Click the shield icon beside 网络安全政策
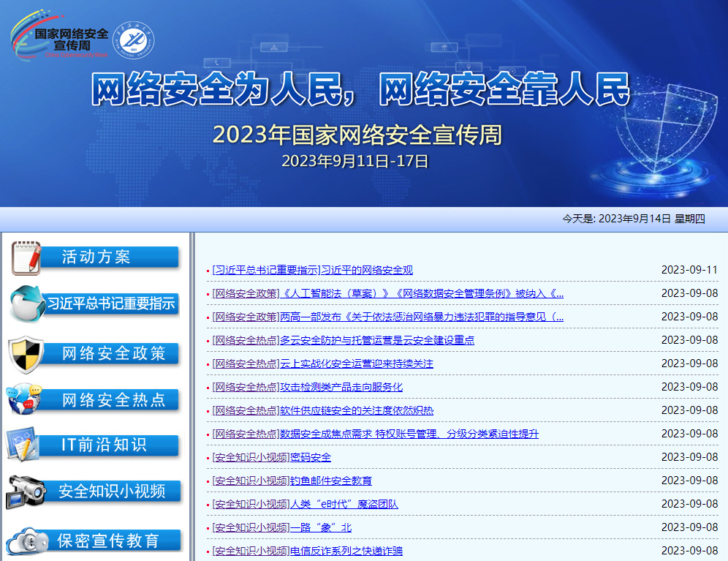Image resolution: width=728 pixels, height=561 pixels. pyautogui.click(x=26, y=353)
